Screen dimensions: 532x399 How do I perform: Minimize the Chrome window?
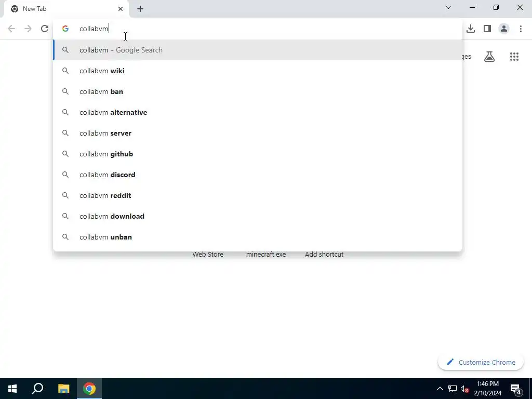[x=472, y=7]
